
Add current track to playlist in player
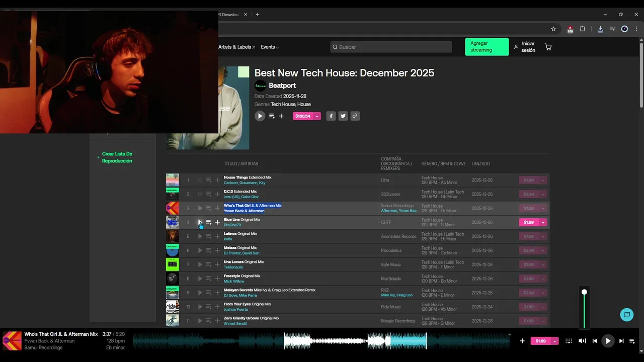[x=522, y=341]
